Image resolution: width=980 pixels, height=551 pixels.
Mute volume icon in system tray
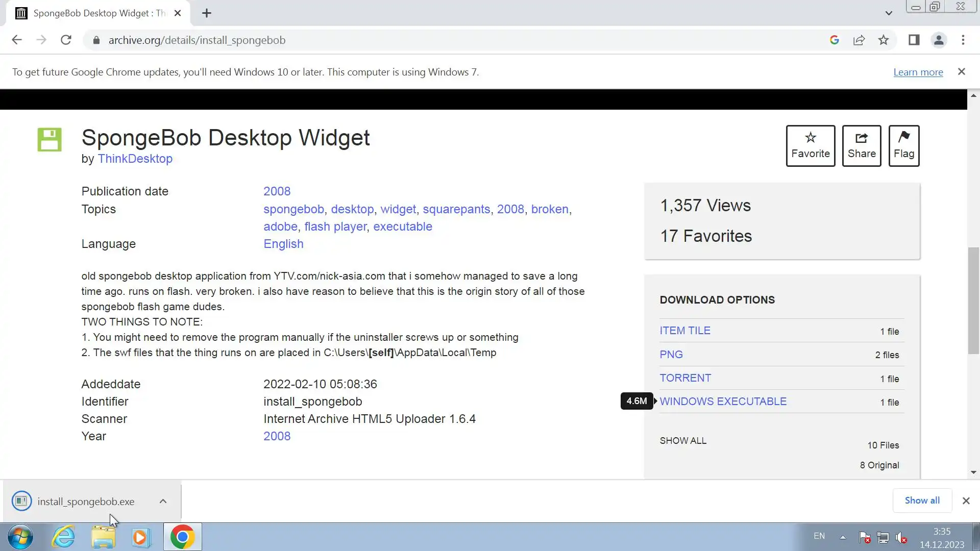pyautogui.click(x=901, y=537)
